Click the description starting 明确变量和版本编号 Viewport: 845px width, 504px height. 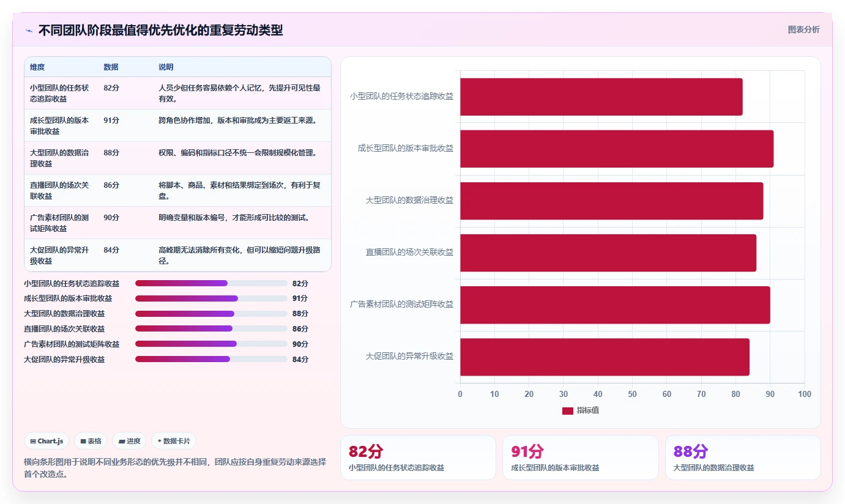point(236,217)
